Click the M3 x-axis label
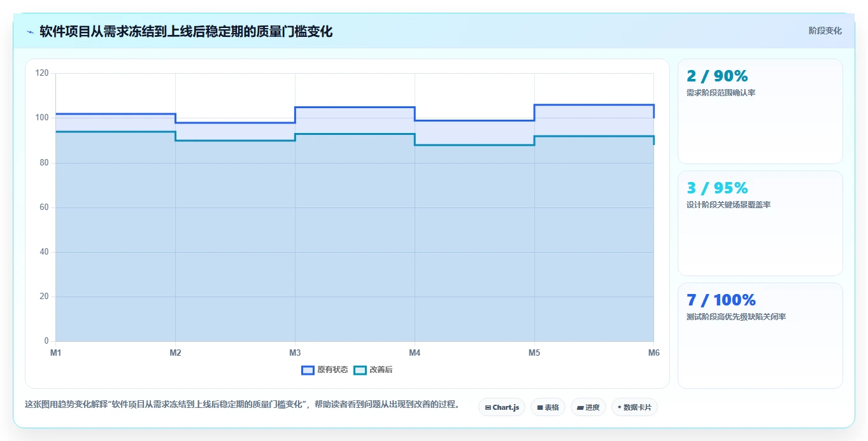 coord(295,353)
